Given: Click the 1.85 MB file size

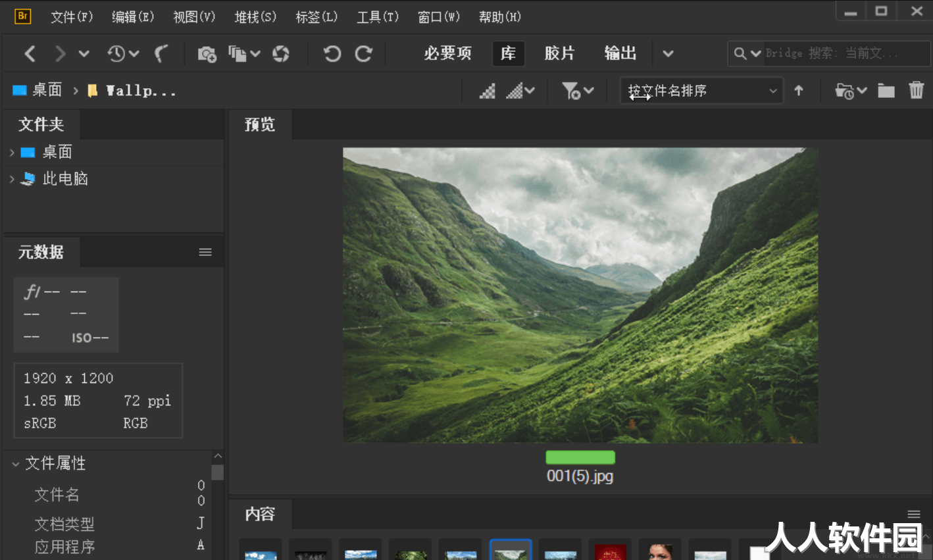Looking at the screenshot, I should tap(52, 401).
